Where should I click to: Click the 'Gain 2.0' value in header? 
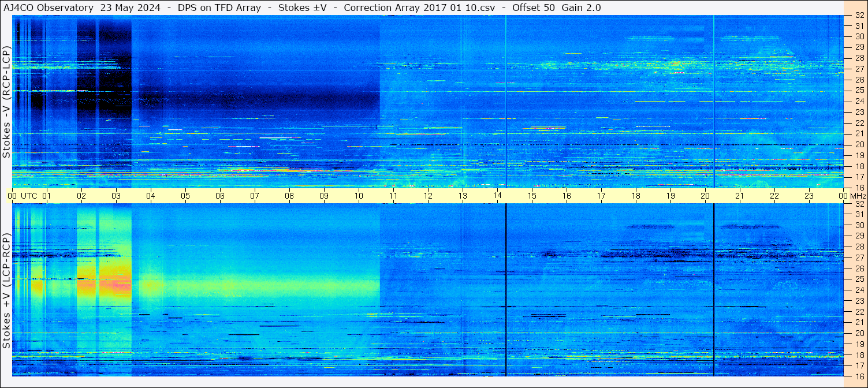point(581,8)
